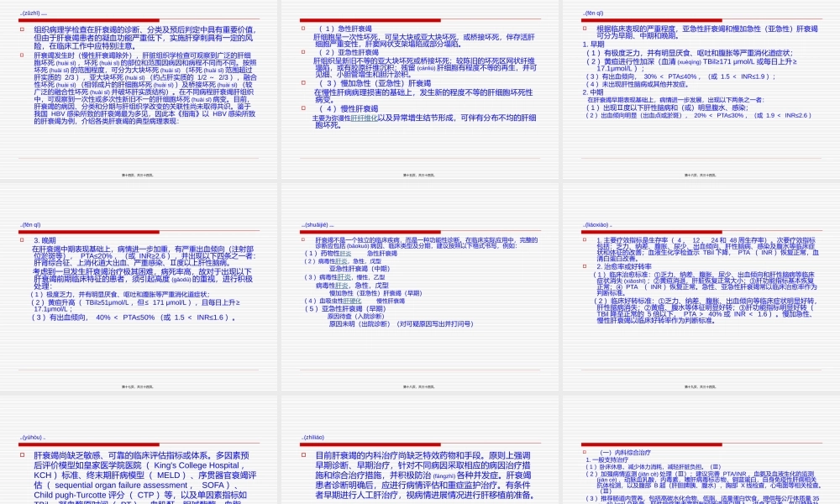Click the heading （1）急性肝衰竭
The image size is (840, 504).
[x=344, y=29]
